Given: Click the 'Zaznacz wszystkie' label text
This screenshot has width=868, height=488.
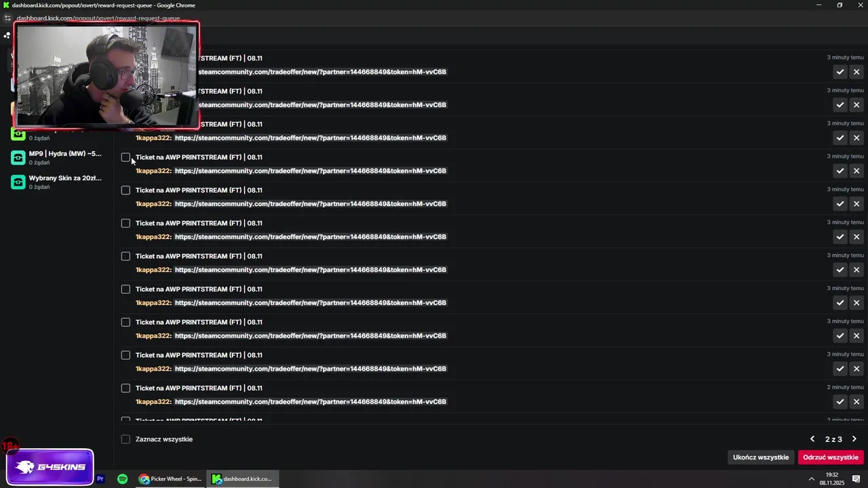Looking at the screenshot, I should coord(164,439).
